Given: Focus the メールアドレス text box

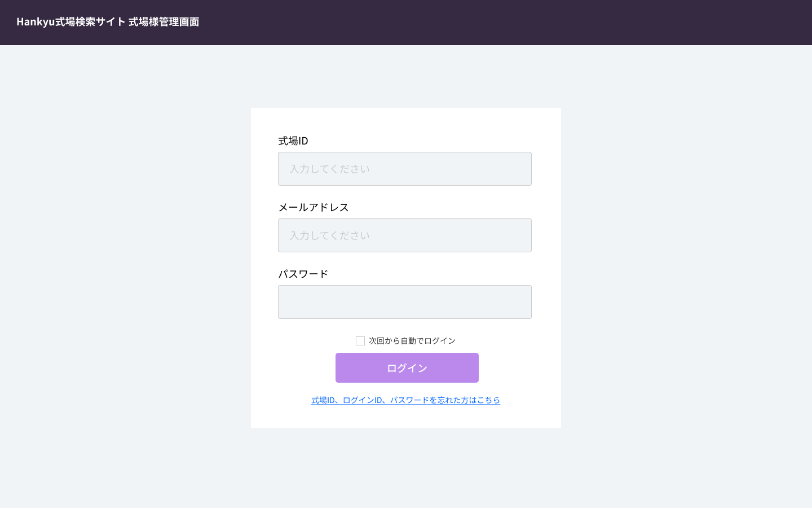Looking at the screenshot, I should (404, 235).
